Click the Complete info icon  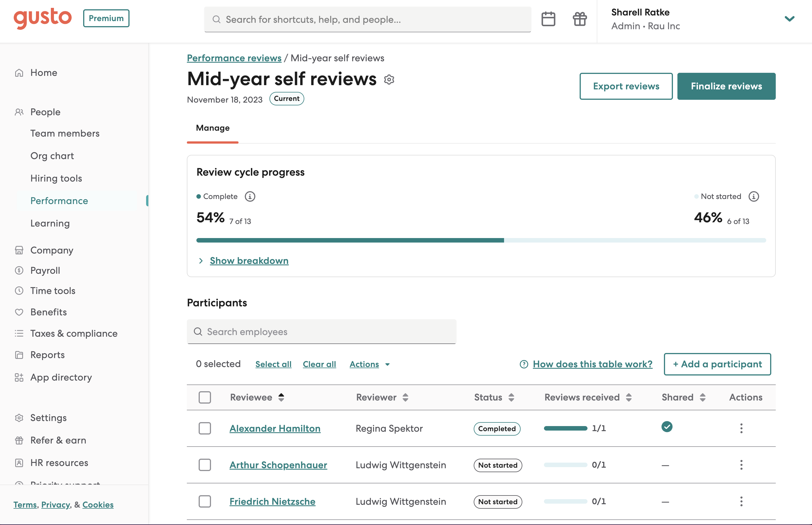[x=250, y=196]
